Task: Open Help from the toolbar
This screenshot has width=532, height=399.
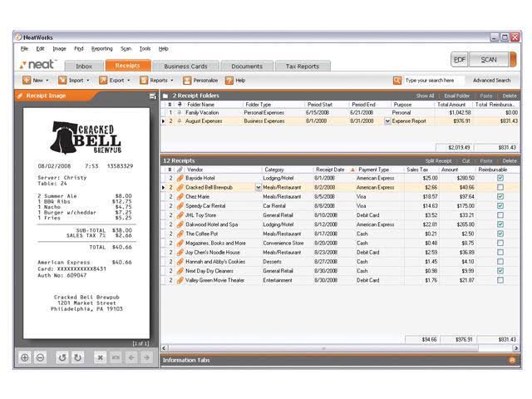Action: pos(235,81)
